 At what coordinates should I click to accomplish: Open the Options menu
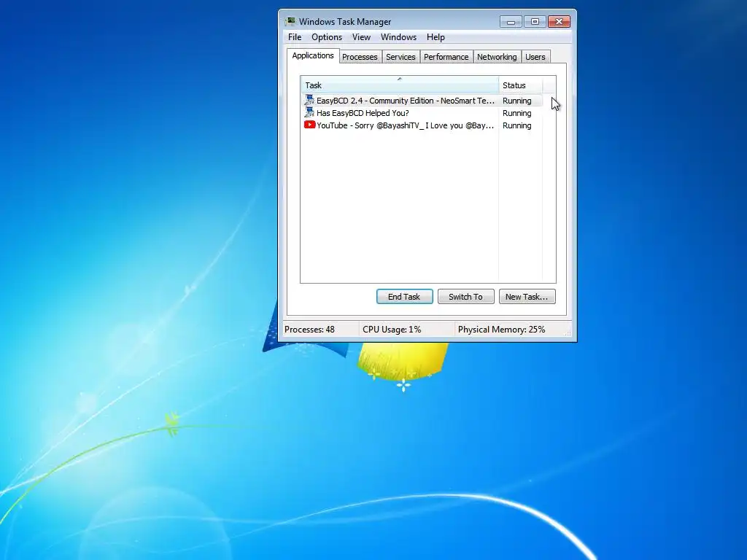tap(326, 37)
